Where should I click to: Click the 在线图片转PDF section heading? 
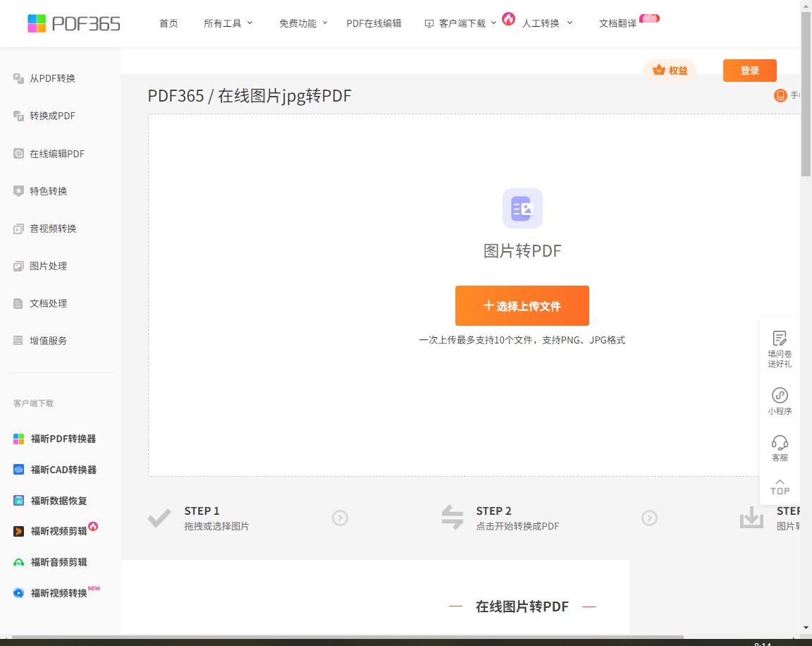[522, 607]
